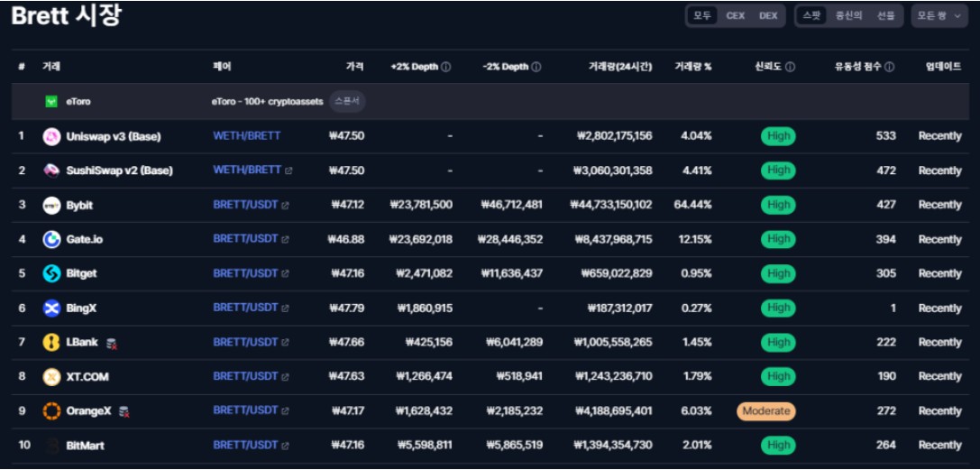
Task: Click the reserve warning icon next to LBank
Action: (x=112, y=343)
